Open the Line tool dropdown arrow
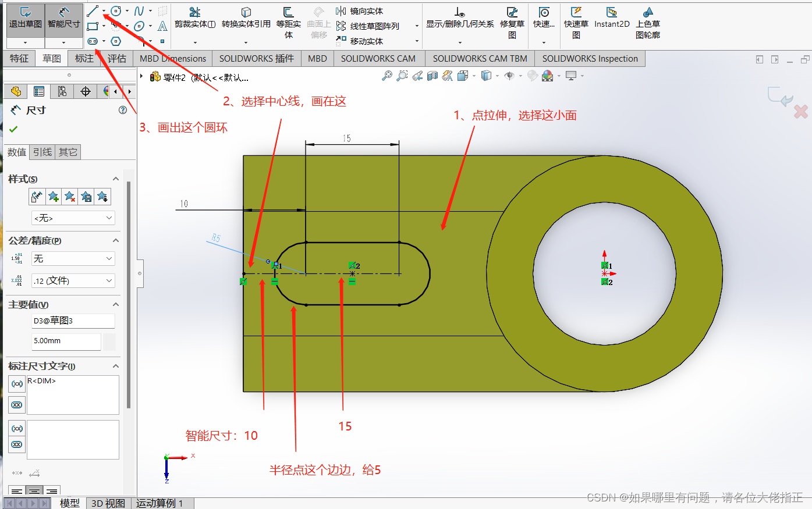The image size is (812, 509). point(104,10)
